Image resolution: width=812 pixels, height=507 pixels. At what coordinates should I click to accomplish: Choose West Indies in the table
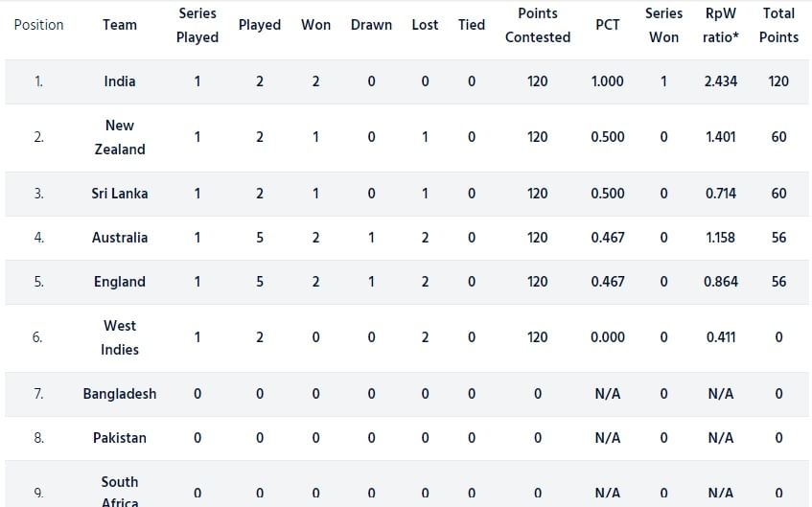point(120,337)
